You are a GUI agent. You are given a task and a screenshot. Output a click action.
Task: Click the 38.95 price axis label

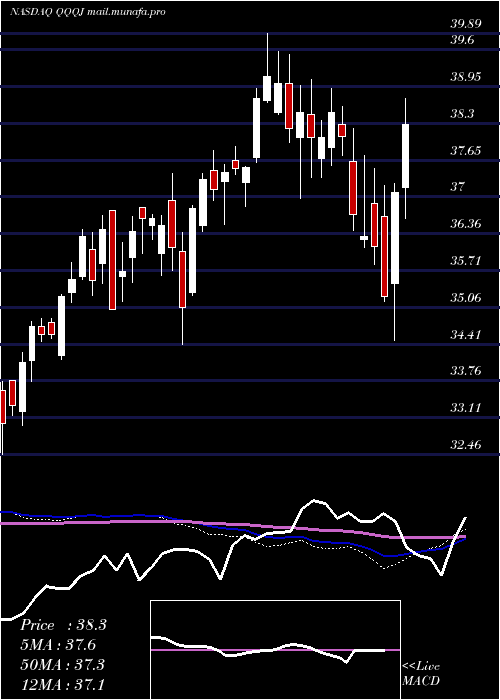(466, 77)
